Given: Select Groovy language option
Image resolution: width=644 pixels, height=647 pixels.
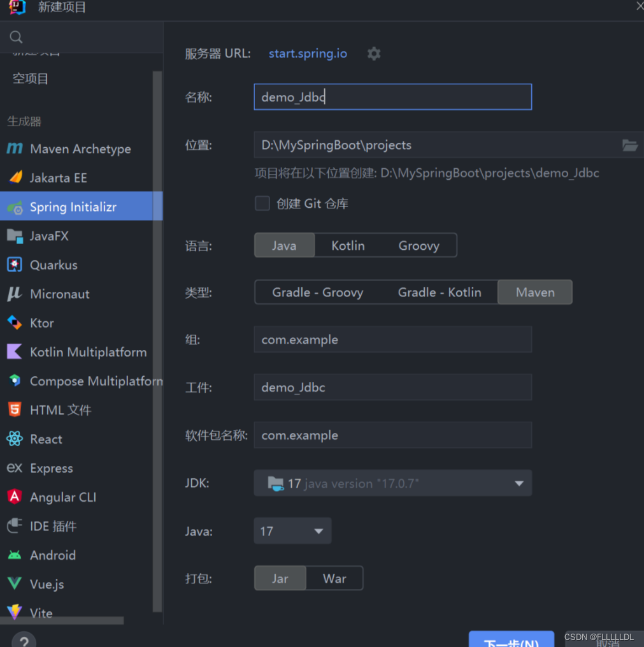Looking at the screenshot, I should [x=419, y=245].
